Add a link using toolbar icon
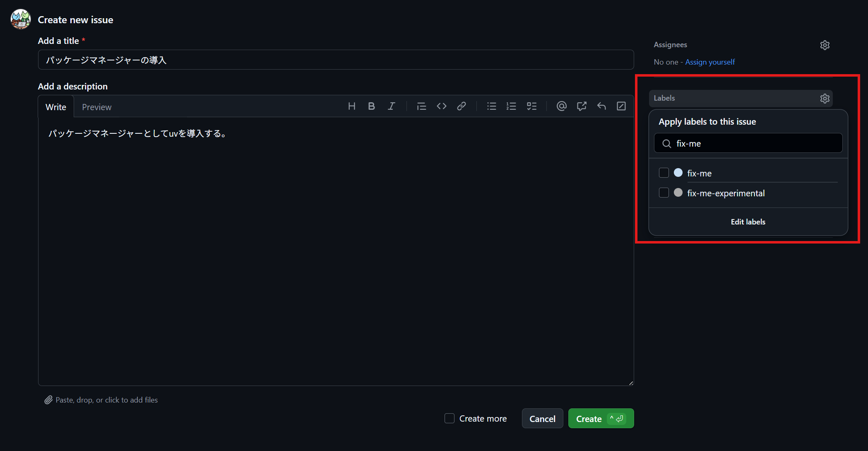The width and height of the screenshot is (868, 451). (x=462, y=106)
